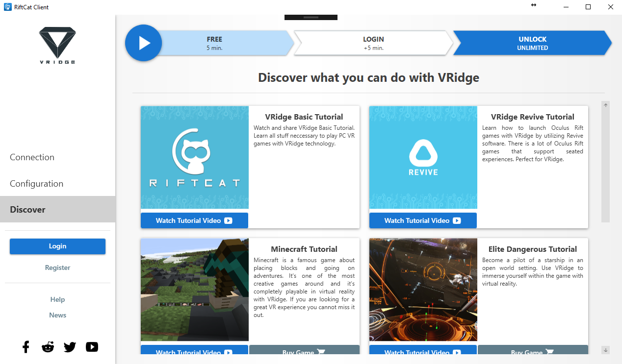Watch the VRidge Revive Tutorial video

(x=423, y=220)
